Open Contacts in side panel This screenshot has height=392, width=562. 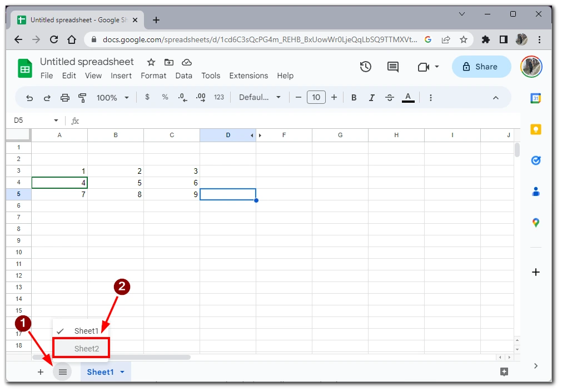[x=535, y=192]
